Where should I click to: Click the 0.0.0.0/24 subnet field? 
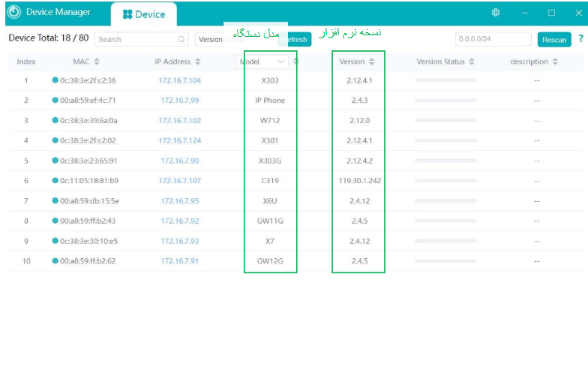(493, 39)
